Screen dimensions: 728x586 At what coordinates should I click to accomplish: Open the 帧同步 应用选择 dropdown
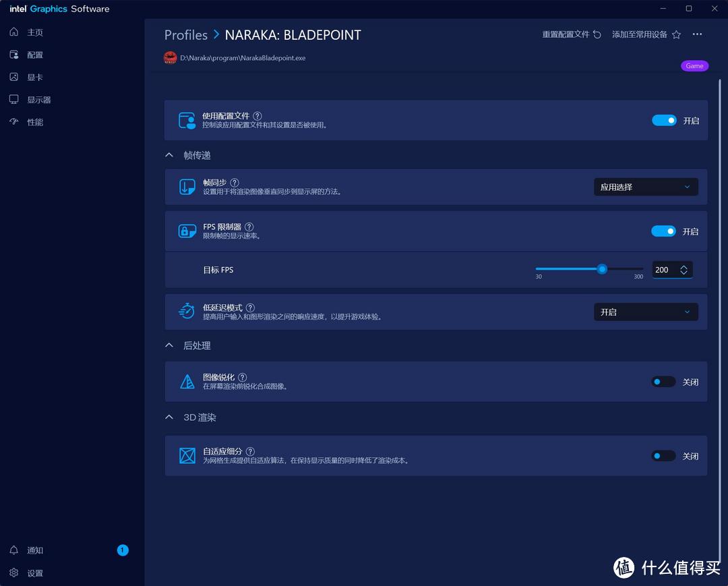coord(646,187)
